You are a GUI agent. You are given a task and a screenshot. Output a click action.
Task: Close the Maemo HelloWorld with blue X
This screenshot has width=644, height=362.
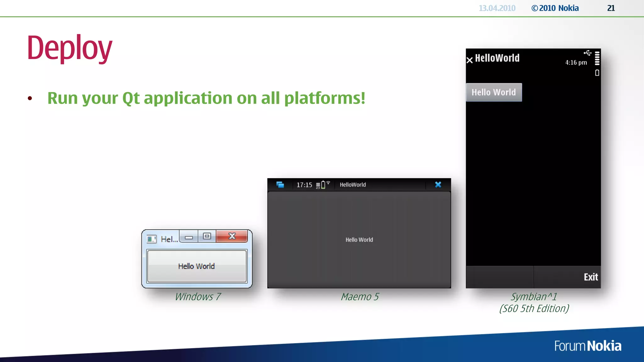[438, 185]
